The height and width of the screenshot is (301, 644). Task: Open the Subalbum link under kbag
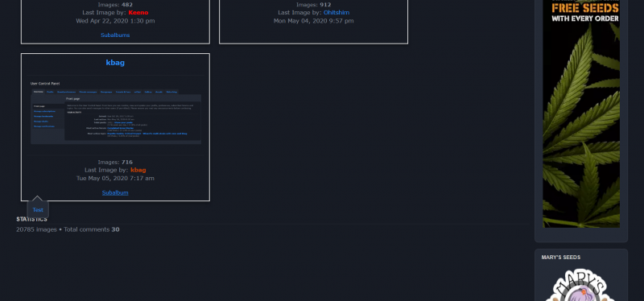point(115,192)
